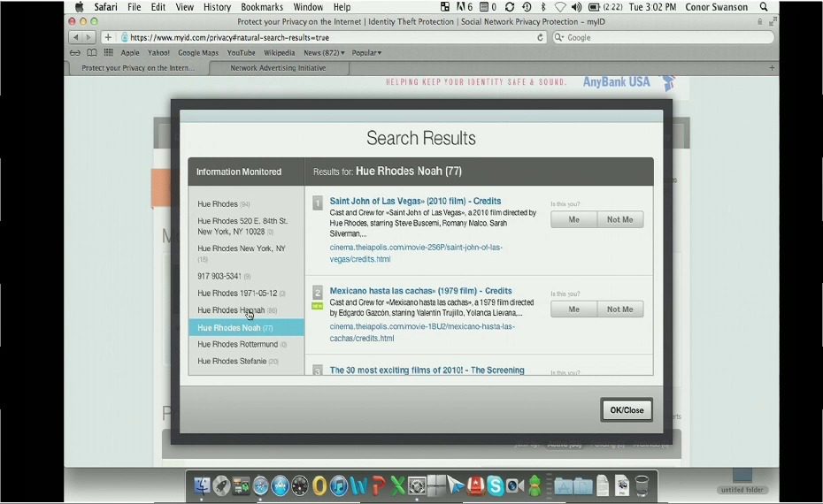The image size is (823, 504).
Task: Launch Microsoft PowerPoint from the Dock
Action: coord(379,485)
